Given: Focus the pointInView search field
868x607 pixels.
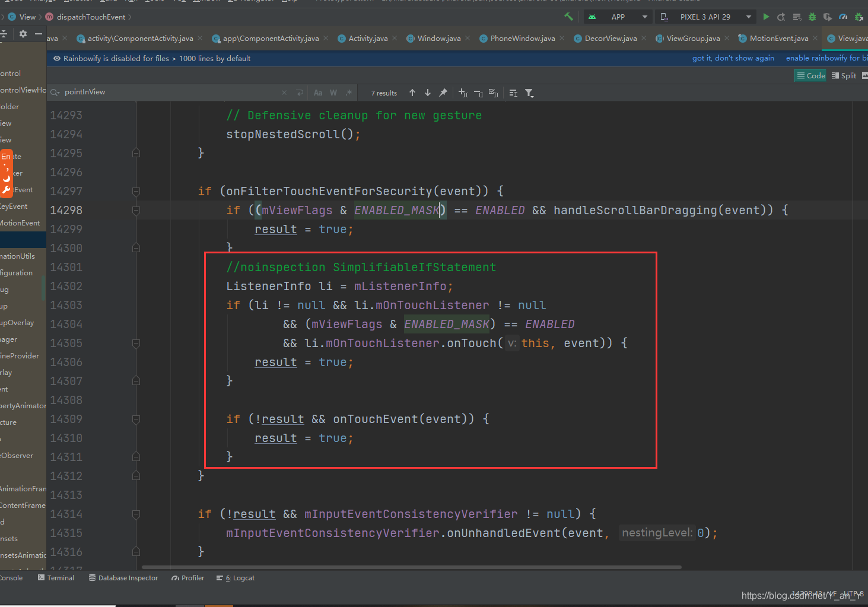Looking at the screenshot, I should point(169,92).
